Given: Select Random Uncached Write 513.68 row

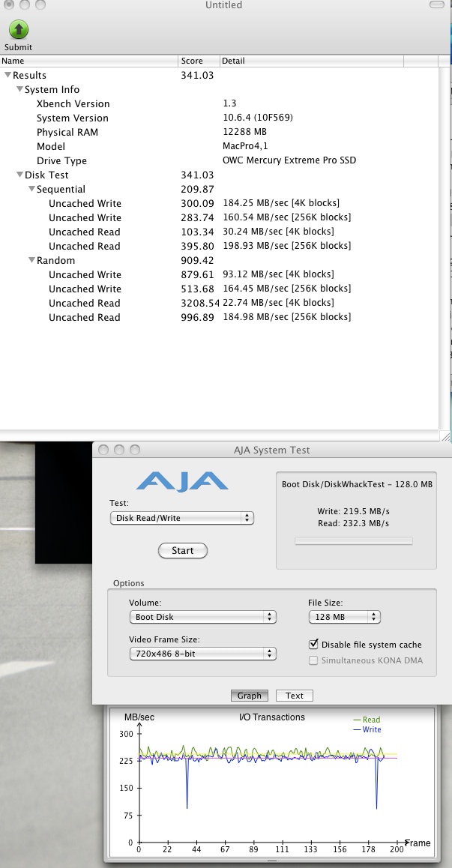Looking at the screenshot, I should pos(220,289).
